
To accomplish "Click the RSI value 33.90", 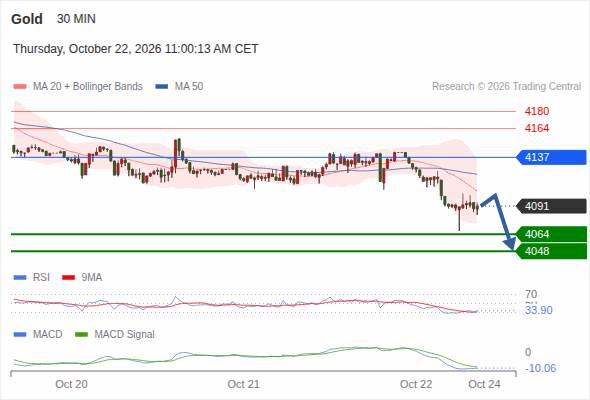I will [539, 310].
